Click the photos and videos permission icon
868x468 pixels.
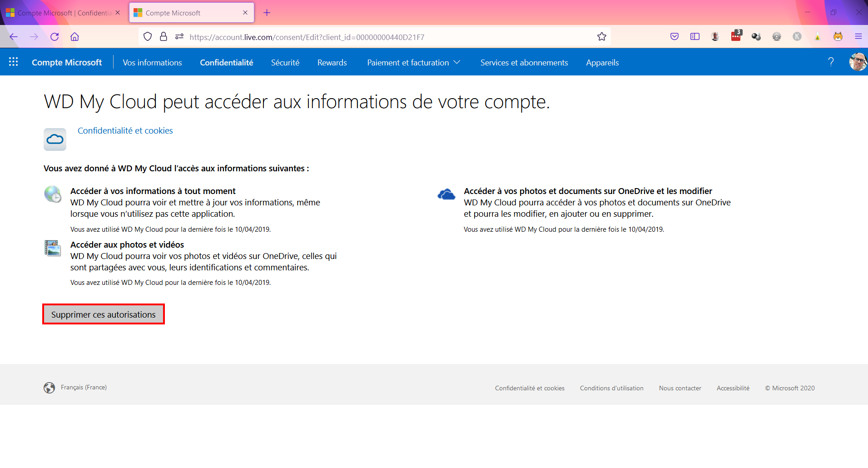pos(53,248)
